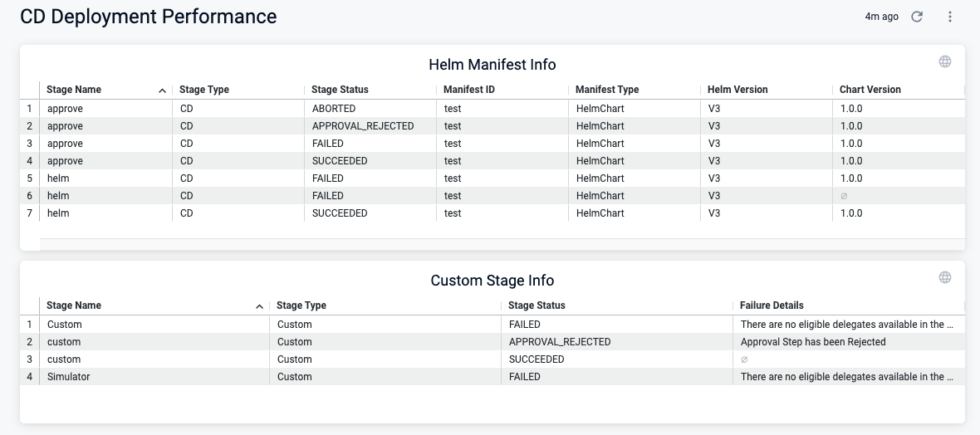980x435 pixels.
Task: Click the Chart Version column header
Action: (x=870, y=90)
